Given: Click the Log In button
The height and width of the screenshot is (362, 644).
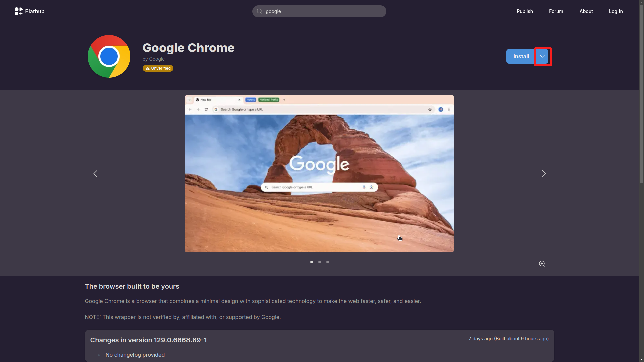Looking at the screenshot, I should pyautogui.click(x=616, y=11).
